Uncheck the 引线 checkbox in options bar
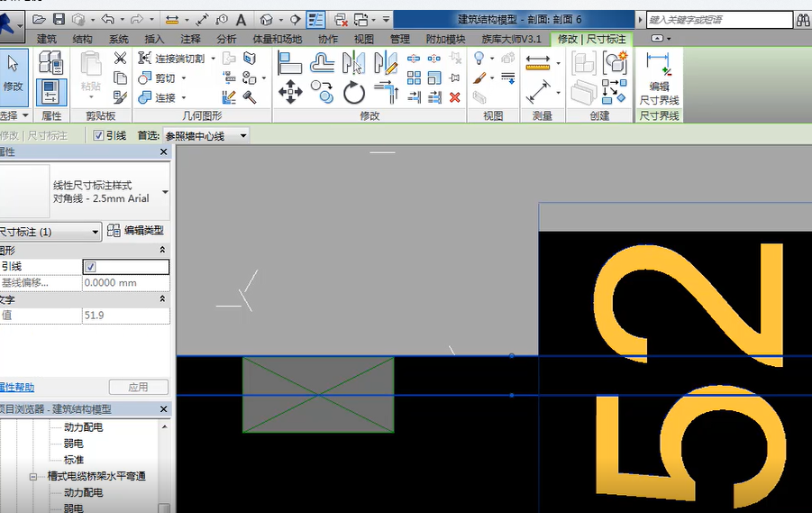 coord(98,136)
